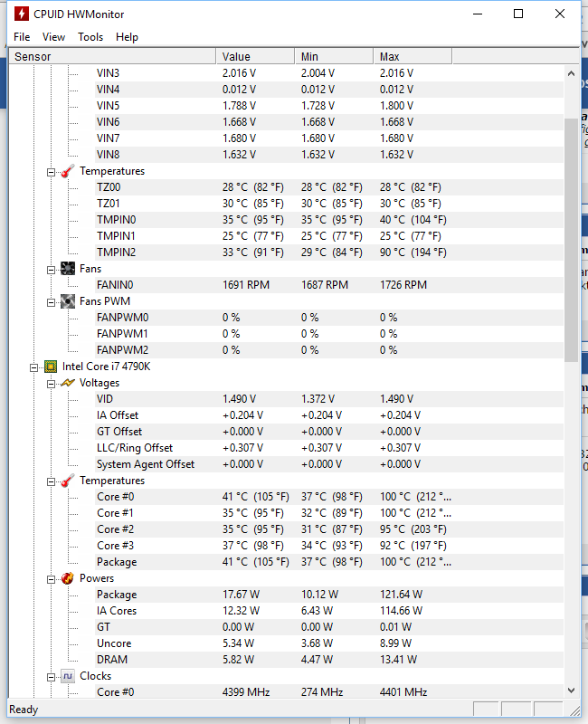Image resolution: width=588 pixels, height=724 pixels.
Task: Click the Sensor column header
Action: (112, 56)
